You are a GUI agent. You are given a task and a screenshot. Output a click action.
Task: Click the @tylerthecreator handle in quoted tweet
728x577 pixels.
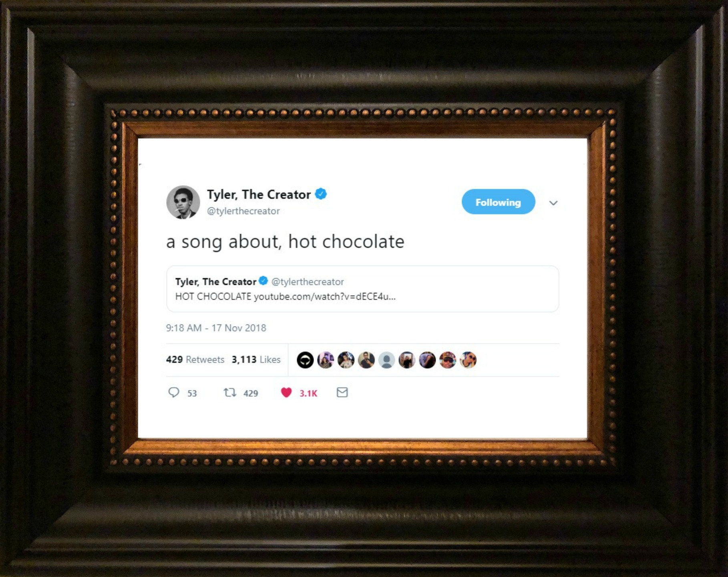coord(308,282)
